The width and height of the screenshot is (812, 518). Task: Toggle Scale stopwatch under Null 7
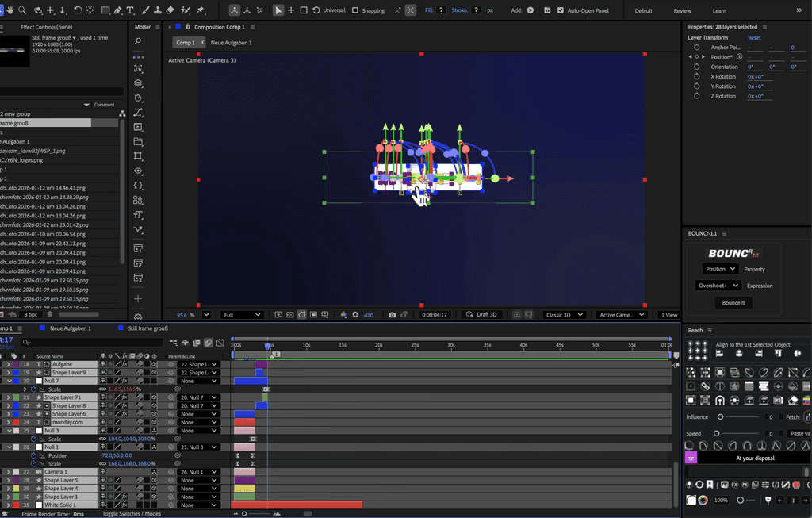click(x=33, y=389)
